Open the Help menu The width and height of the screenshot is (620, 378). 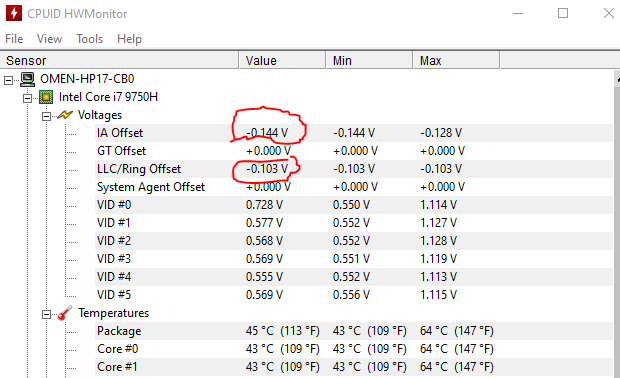coord(129,39)
